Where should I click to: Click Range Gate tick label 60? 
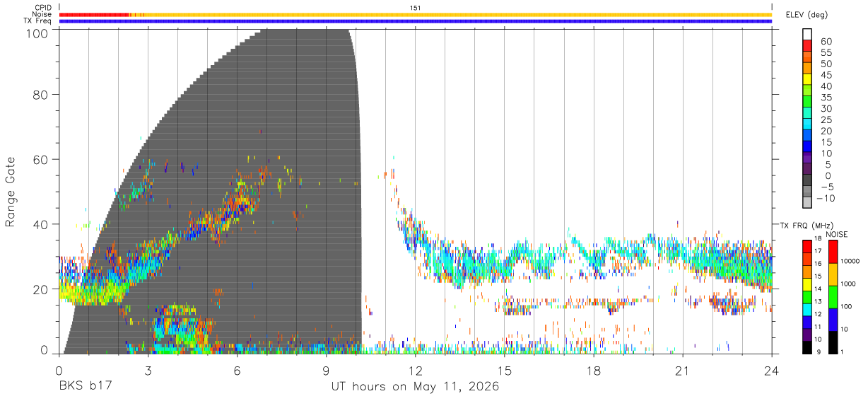click(40, 159)
